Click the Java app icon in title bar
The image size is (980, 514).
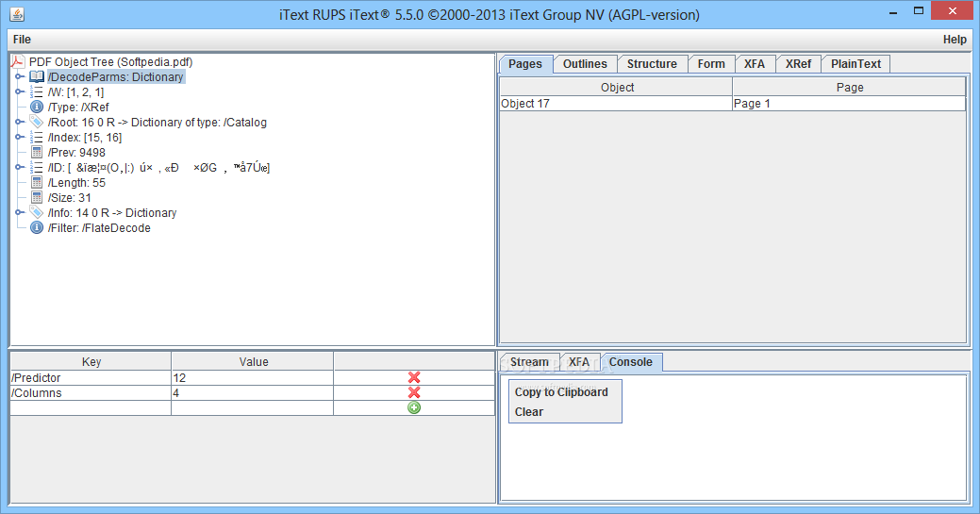click(17, 14)
